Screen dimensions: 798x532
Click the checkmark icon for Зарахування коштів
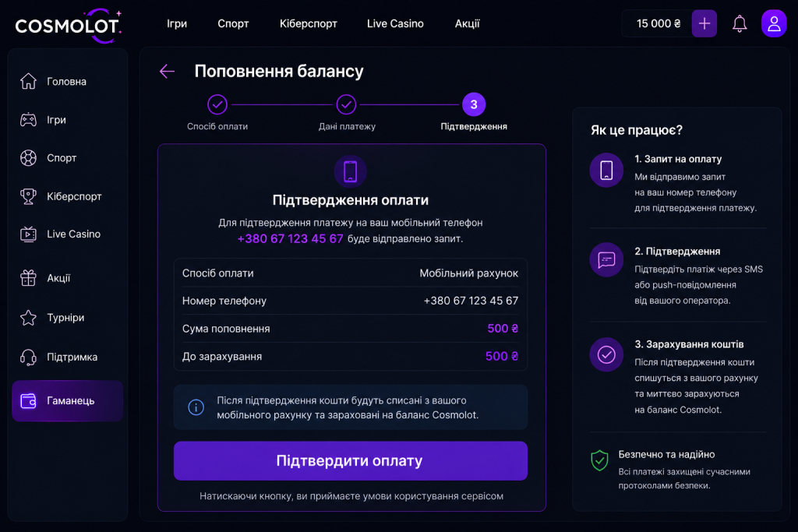coord(606,354)
